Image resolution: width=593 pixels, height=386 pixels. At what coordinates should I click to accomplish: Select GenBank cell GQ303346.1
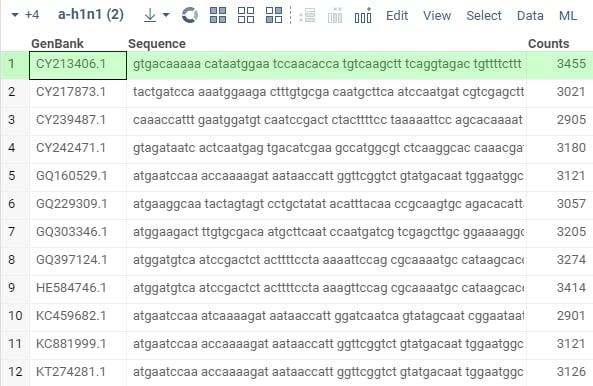[78, 233]
